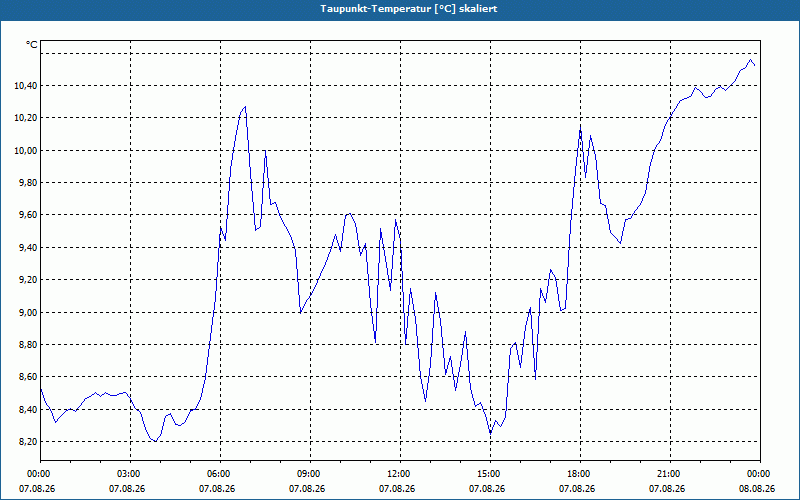Select the 8,80 y-axis label
Screen dimensions: 800x500
pos(28,344)
